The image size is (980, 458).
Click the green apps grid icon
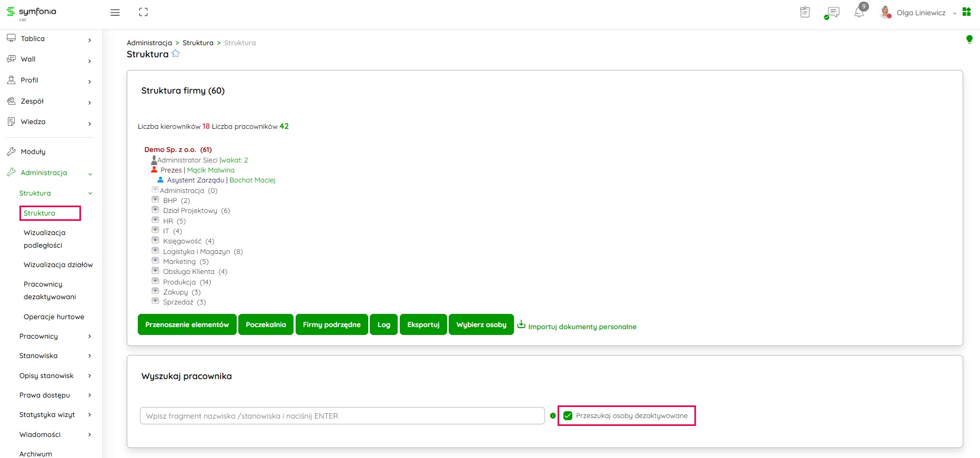click(966, 12)
